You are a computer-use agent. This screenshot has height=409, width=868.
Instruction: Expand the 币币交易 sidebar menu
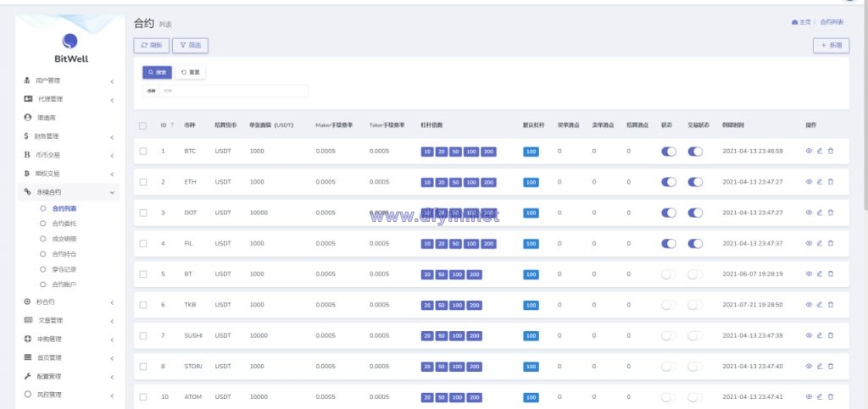69,155
